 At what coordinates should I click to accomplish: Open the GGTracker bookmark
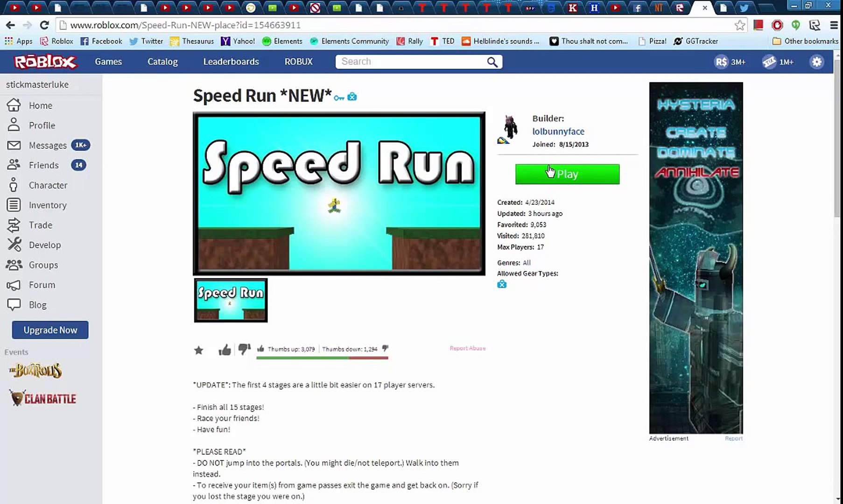[x=696, y=41]
